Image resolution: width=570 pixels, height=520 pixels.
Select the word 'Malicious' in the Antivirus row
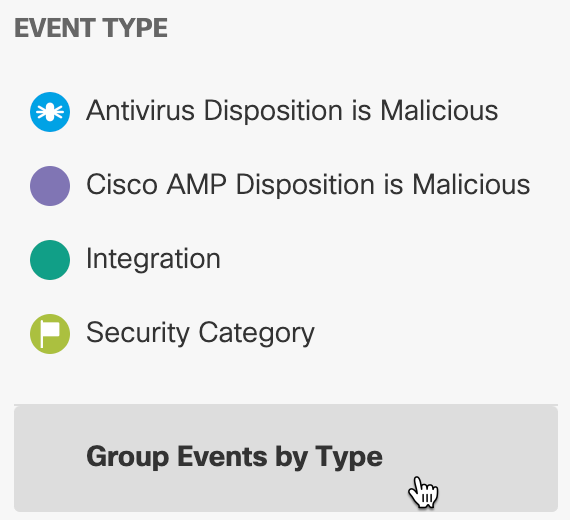click(439, 111)
